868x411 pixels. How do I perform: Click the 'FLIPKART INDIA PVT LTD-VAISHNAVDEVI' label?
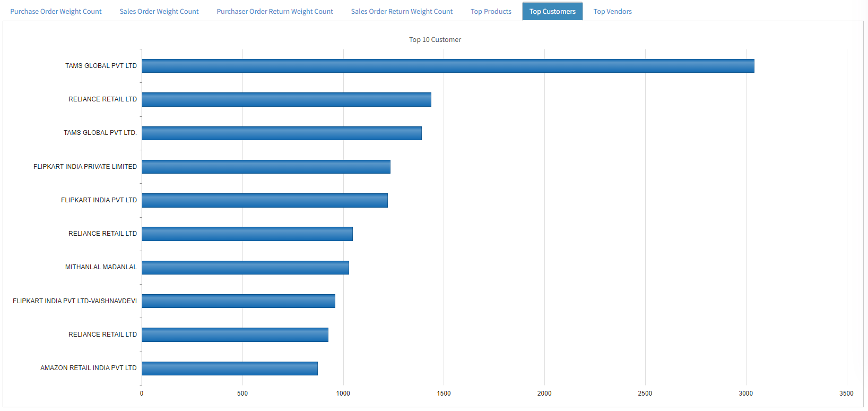click(x=75, y=301)
